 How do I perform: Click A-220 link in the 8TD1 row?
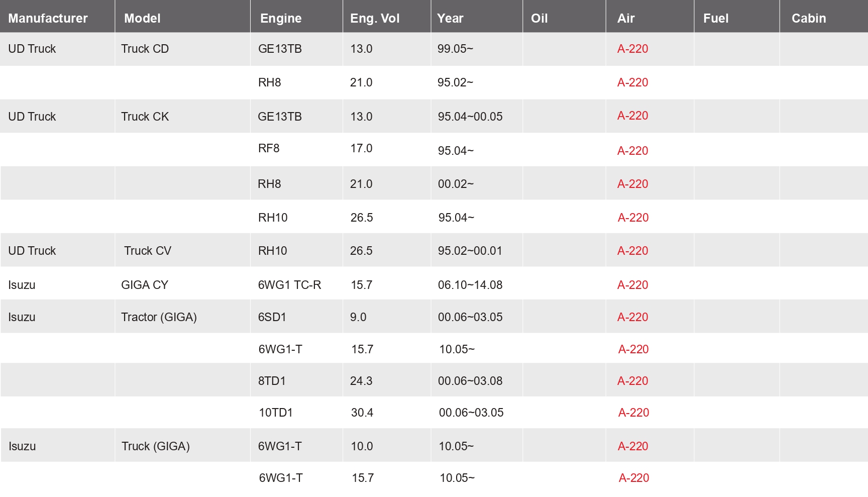(632, 381)
